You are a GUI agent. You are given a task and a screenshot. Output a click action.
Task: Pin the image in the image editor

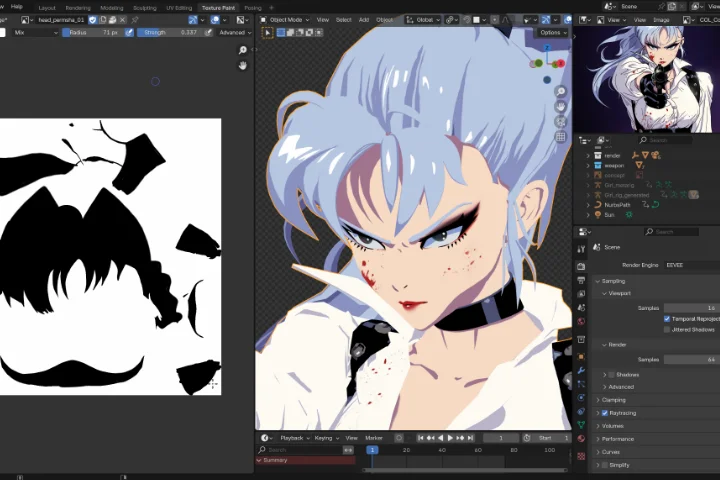(135, 20)
